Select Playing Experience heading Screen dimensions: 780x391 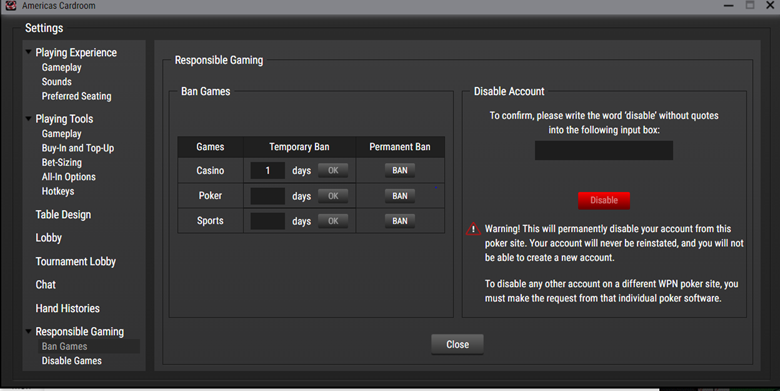pyautogui.click(x=76, y=52)
